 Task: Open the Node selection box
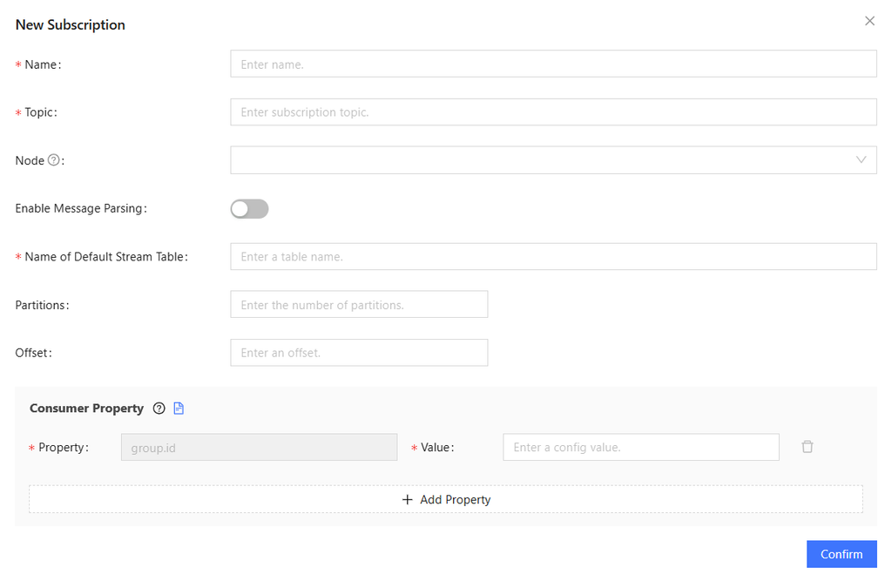coord(540,160)
